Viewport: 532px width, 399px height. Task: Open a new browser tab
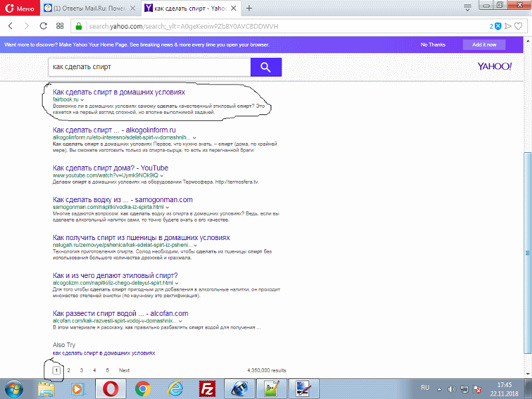coord(249,8)
